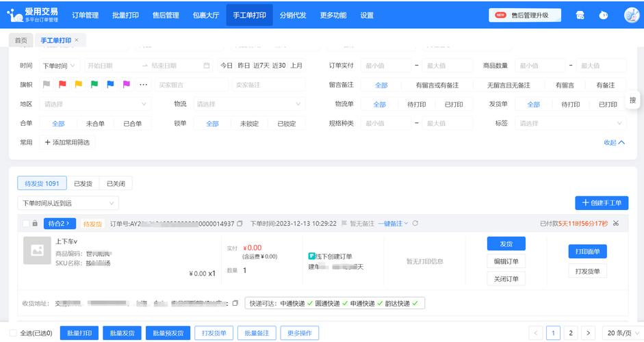Expand the 待合2 tag
Screen dimensions: 644x342
(60, 224)
